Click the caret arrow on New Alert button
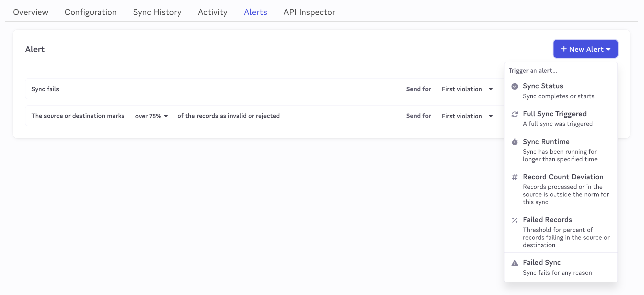 (608, 49)
